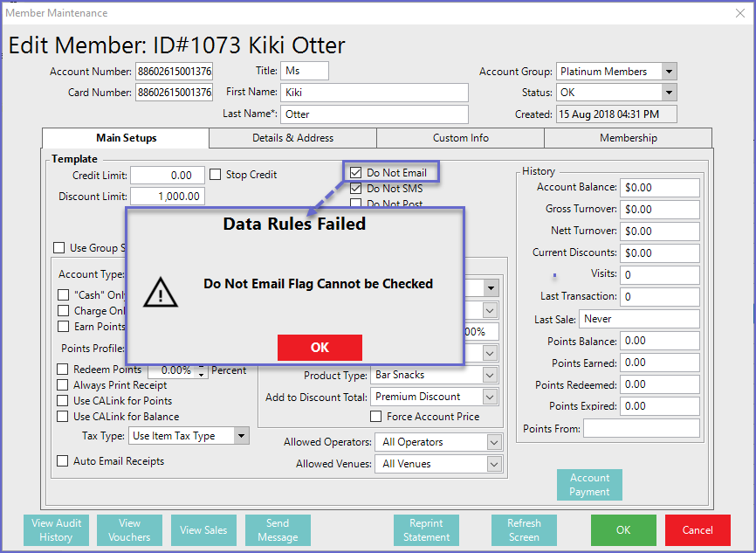This screenshot has height=553, width=756.
Task: Click the Redeem Points percent stepper arrows
Action: [203, 371]
